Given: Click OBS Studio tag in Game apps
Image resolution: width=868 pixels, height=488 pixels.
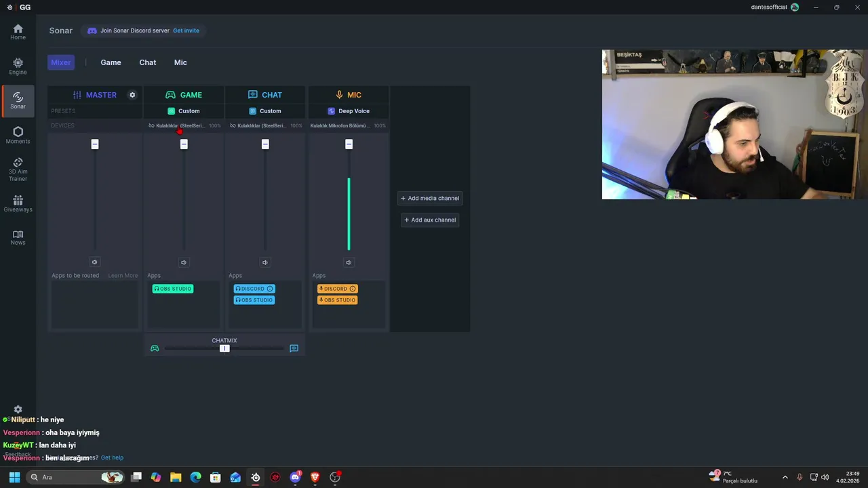Looking at the screenshot, I should click(x=173, y=289).
